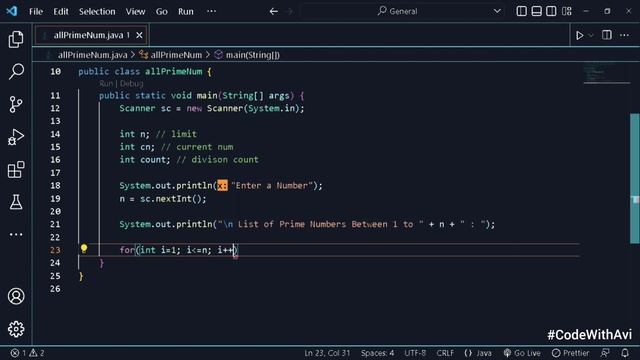Click the allPrimeNum class breadcrumb
The image size is (640, 360).
tap(176, 55)
